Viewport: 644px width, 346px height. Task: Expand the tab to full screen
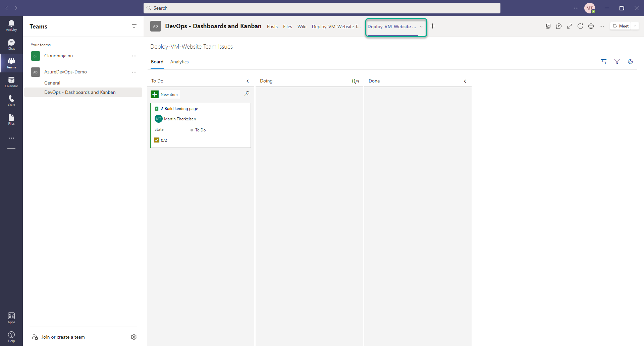[x=570, y=26]
